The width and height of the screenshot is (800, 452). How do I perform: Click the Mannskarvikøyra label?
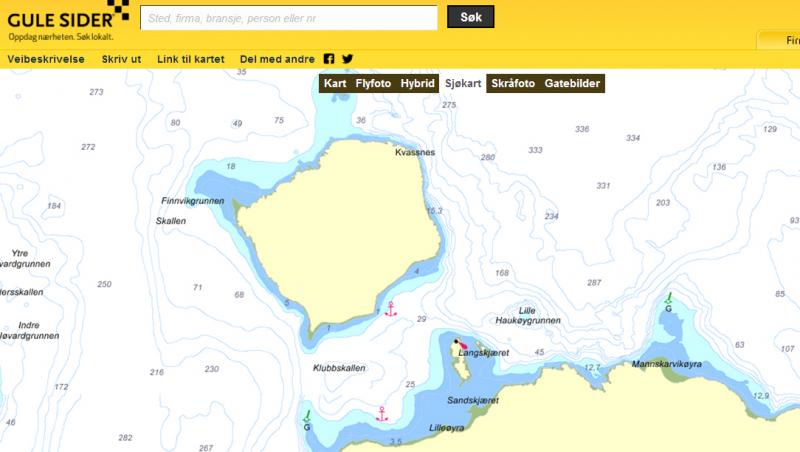point(667,364)
